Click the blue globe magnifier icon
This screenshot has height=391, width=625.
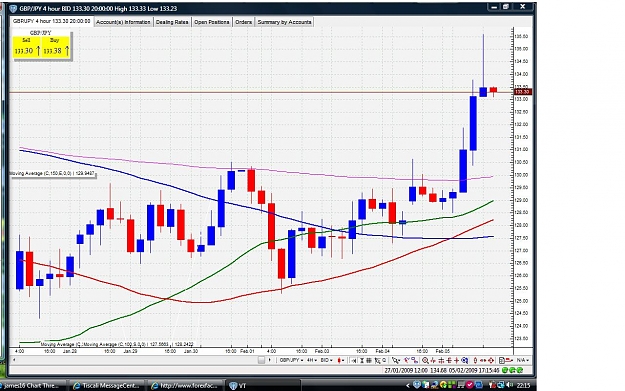click(x=465, y=360)
